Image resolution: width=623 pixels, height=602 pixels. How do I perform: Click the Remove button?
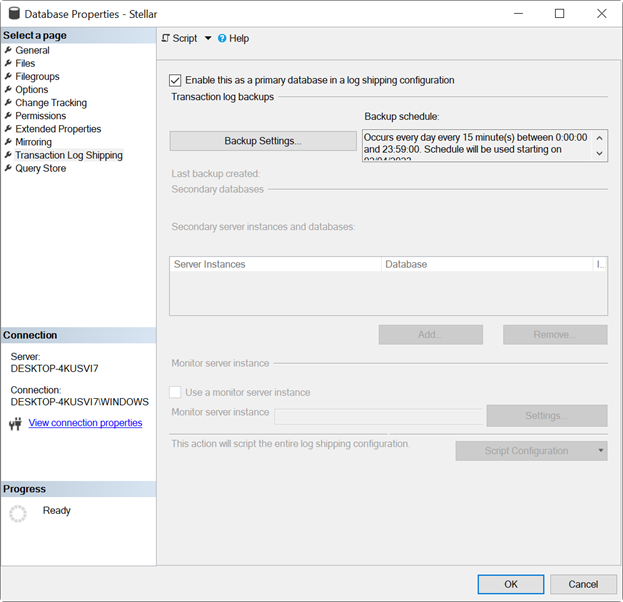point(555,335)
